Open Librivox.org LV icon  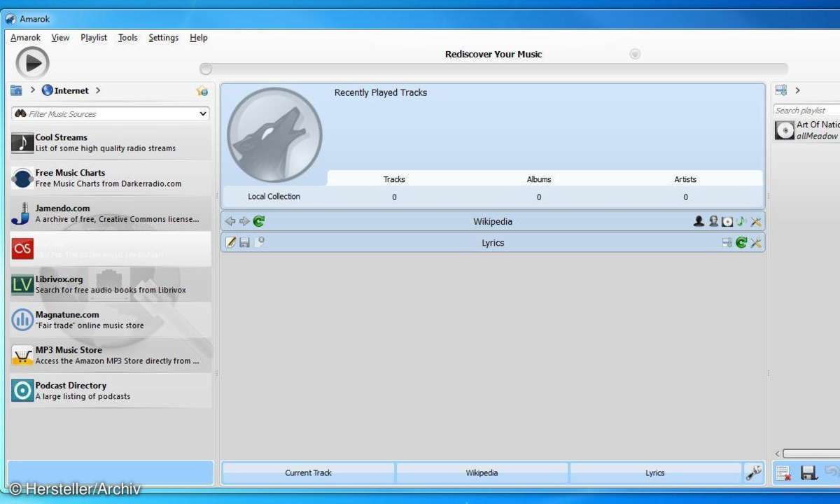22,284
